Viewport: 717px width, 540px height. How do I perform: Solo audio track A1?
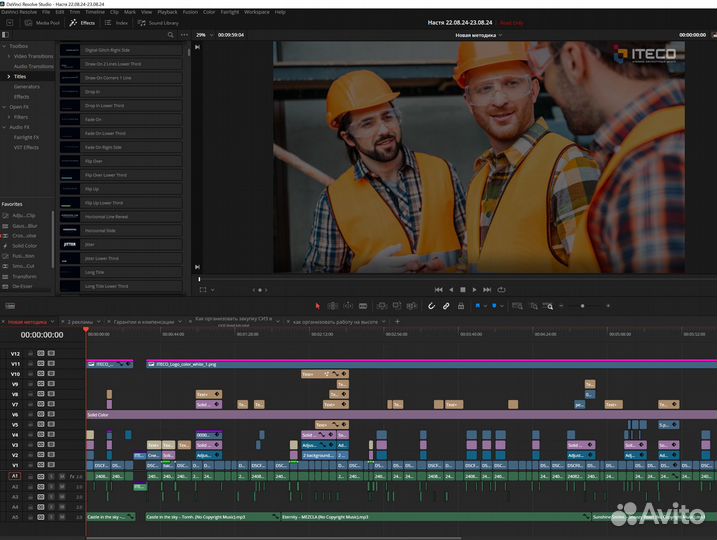tap(51, 476)
